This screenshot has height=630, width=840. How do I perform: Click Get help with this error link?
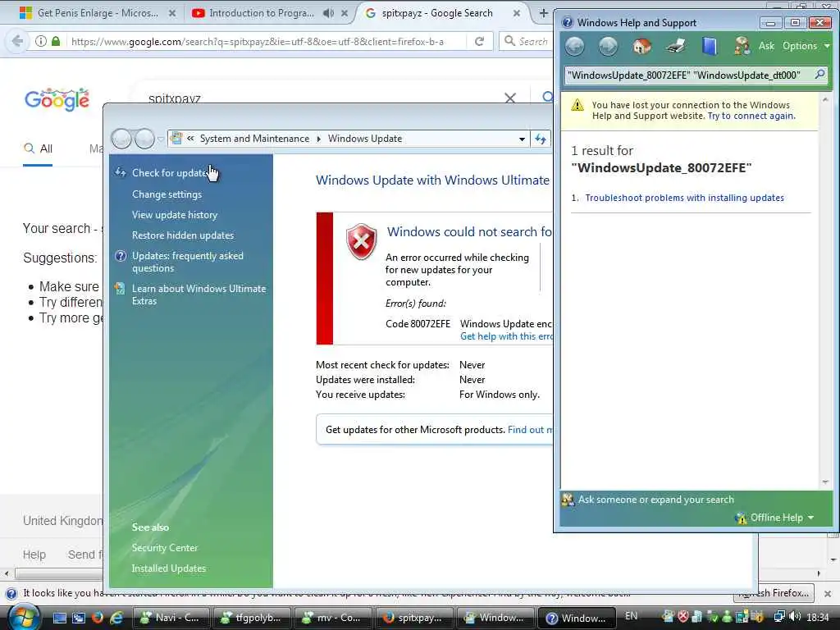[506, 336]
